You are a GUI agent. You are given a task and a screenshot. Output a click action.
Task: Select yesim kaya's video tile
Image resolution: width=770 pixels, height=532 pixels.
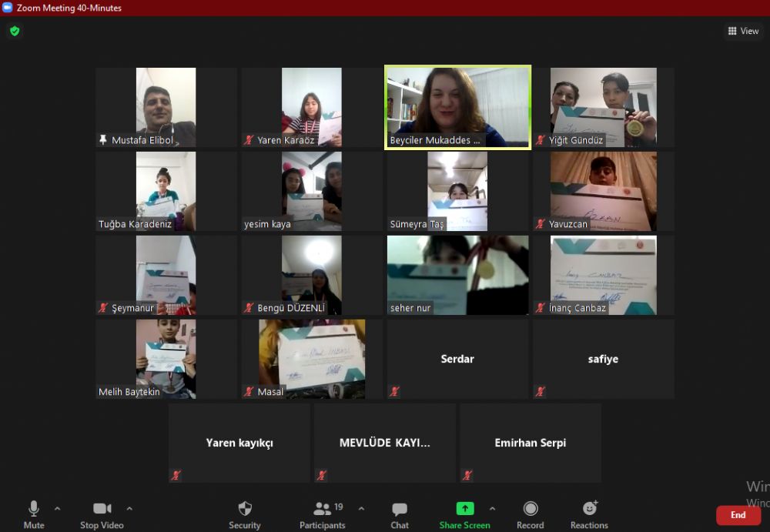point(312,191)
